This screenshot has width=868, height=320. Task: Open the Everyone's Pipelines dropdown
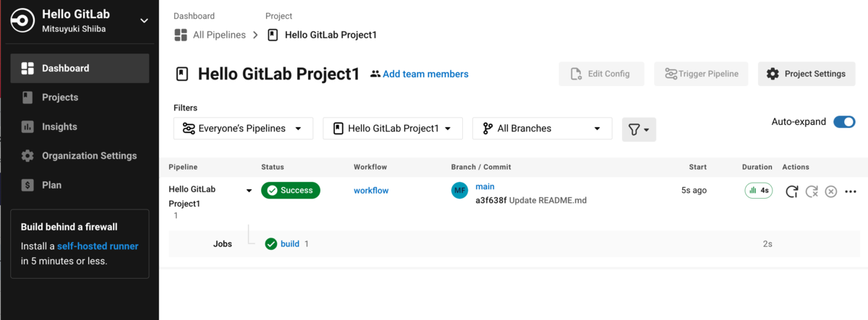pyautogui.click(x=243, y=129)
